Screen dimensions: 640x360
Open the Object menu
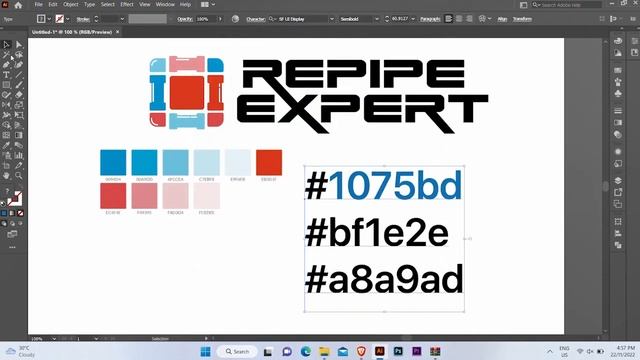pos(71,4)
